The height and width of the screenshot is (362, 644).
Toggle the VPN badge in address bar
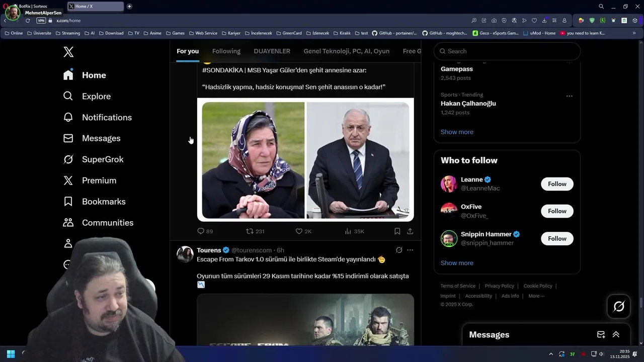[41, 21]
